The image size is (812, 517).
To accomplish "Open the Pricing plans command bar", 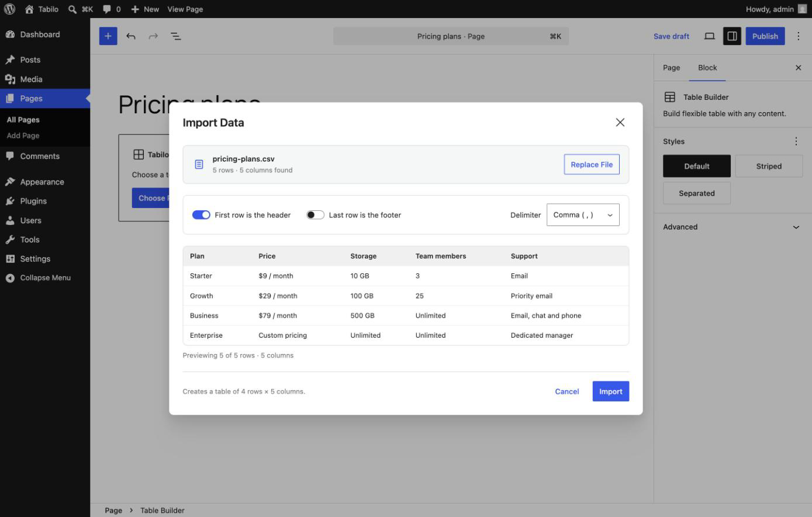I will click(451, 36).
